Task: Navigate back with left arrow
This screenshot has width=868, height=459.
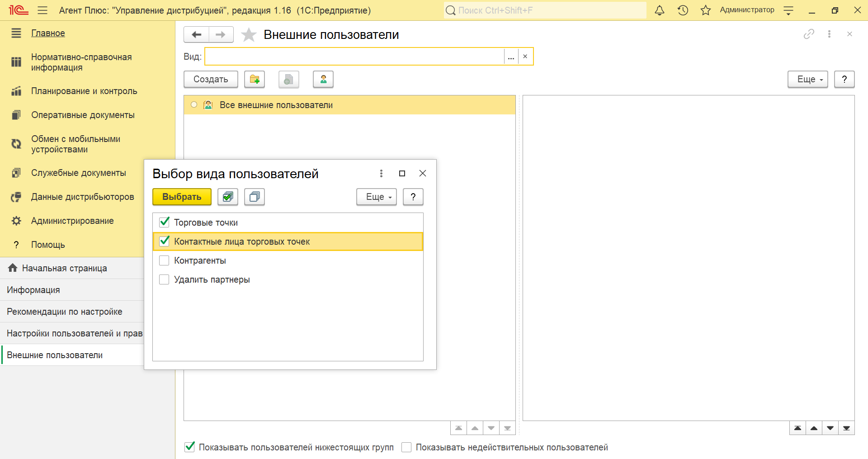Action: [197, 35]
